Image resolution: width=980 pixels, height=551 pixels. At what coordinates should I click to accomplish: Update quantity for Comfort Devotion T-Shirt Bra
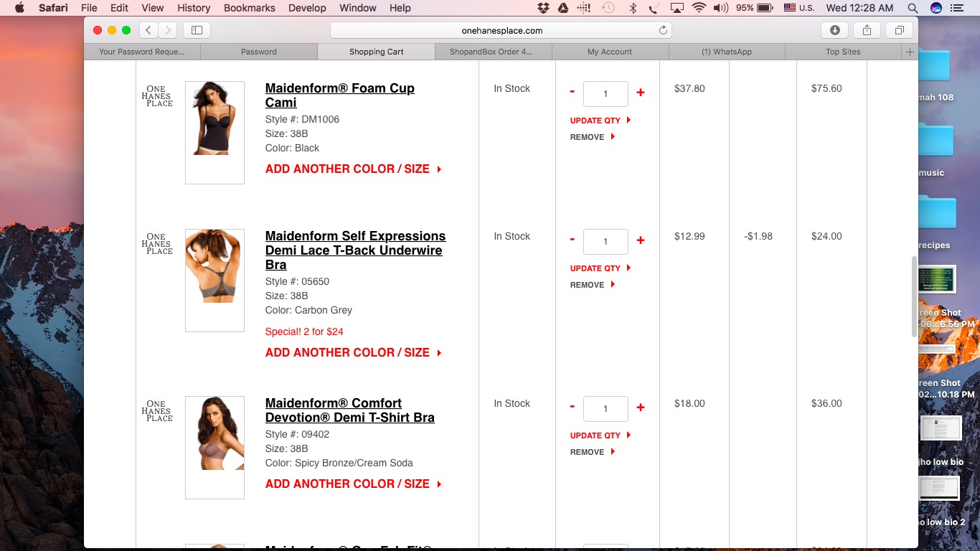click(600, 435)
